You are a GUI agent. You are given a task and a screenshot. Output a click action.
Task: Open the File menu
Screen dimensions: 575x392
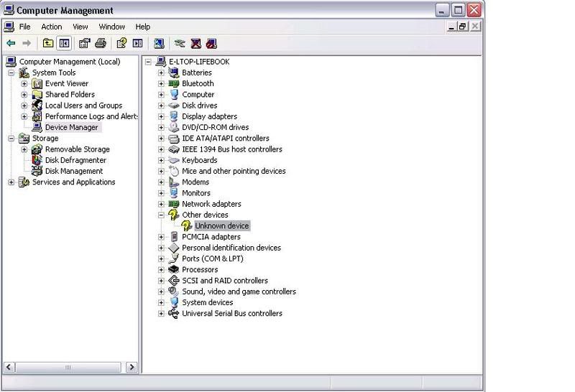tap(24, 27)
